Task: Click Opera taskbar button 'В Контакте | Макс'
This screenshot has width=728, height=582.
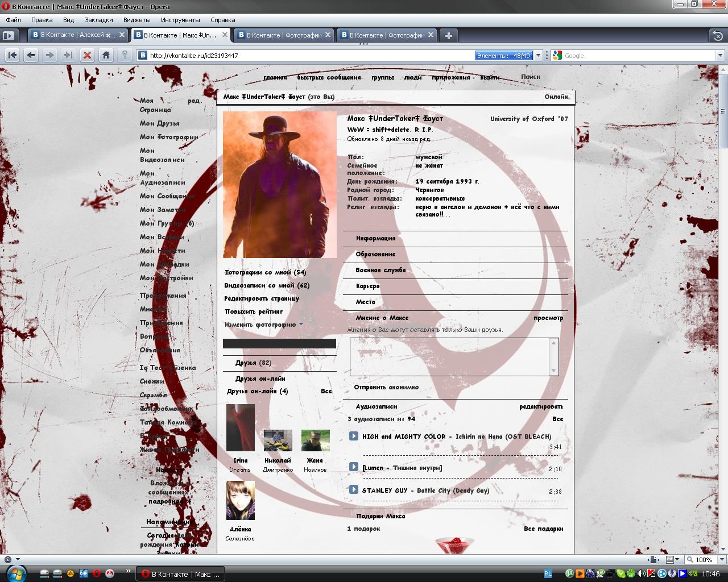Action: 180,574
